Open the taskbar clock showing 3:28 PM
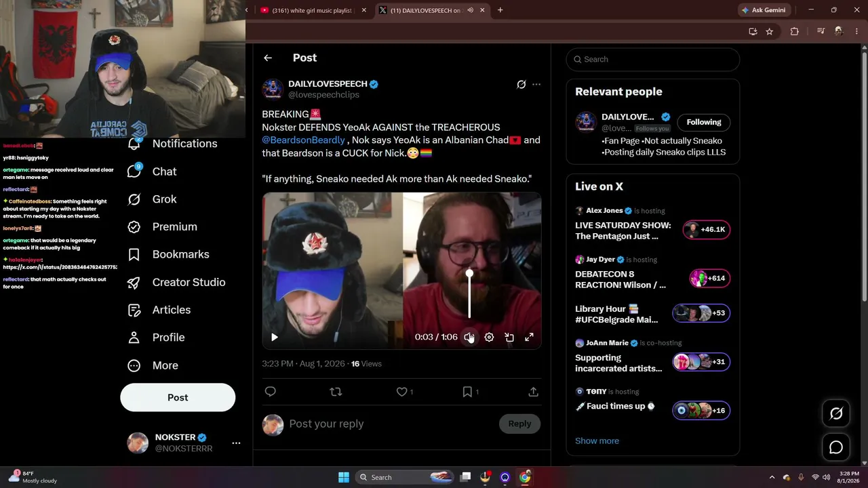The width and height of the screenshot is (868, 488). point(849,477)
